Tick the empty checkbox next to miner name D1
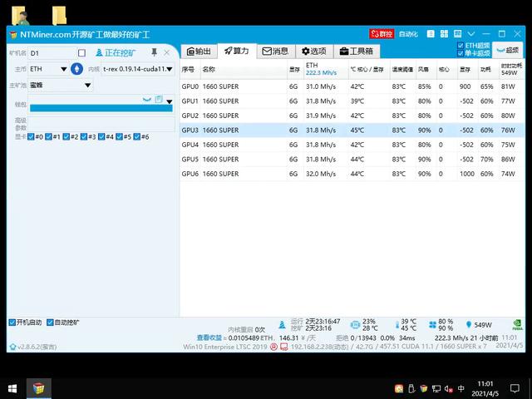This screenshot has width=532, height=399. (81, 53)
